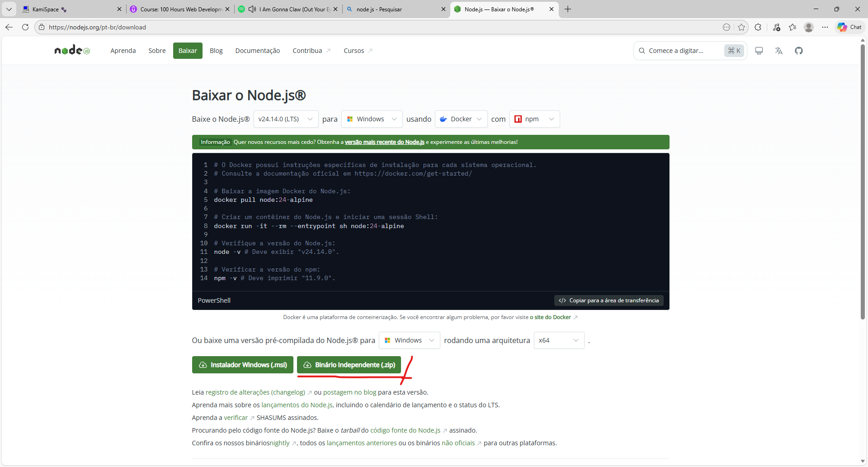Open a new browser tab
Viewport: 868px width, 467px height.
tap(568, 9)
